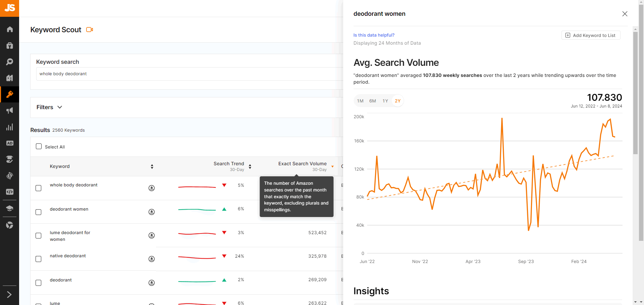The height and width of the screenshot is (305, 644).
Task: Click the detail panel vertical scrollbar thumb
Action: pyautogui.click(x=635, y=93)
